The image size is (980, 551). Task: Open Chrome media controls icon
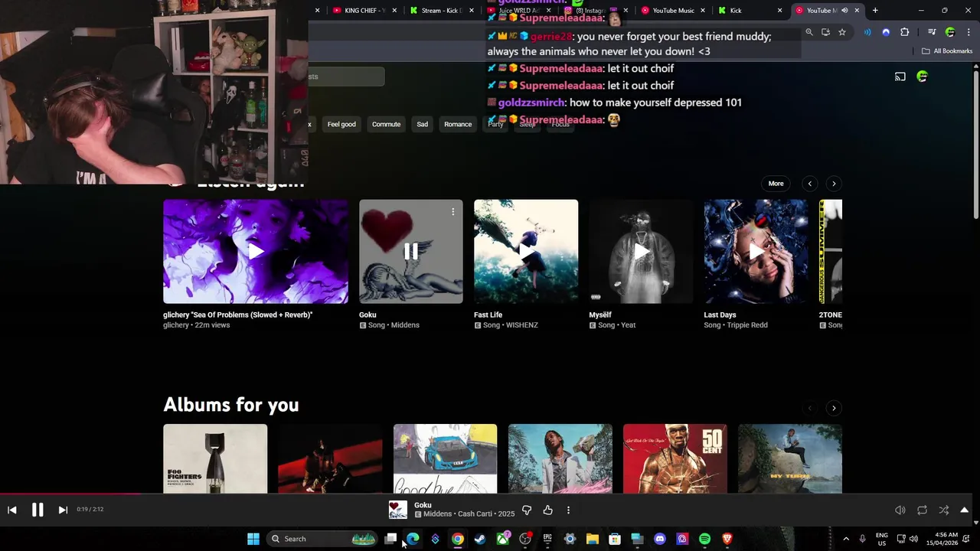pos(932,32)
